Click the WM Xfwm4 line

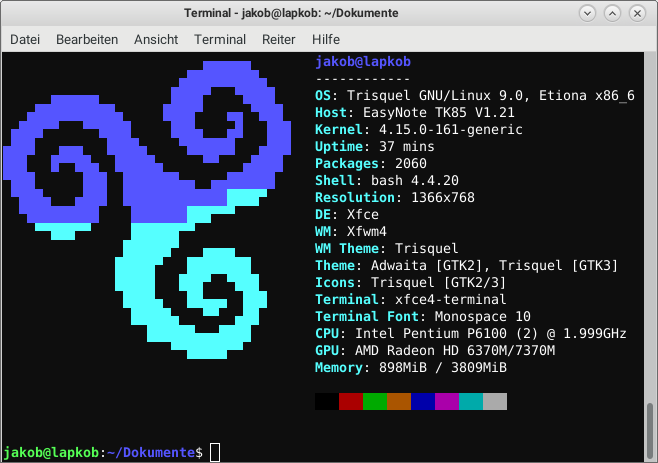(x=351, y=232)
